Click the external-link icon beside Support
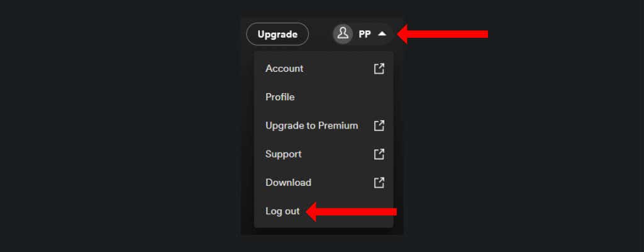The image size is (644, 252). pyautogui.click(x=379, y=154)
